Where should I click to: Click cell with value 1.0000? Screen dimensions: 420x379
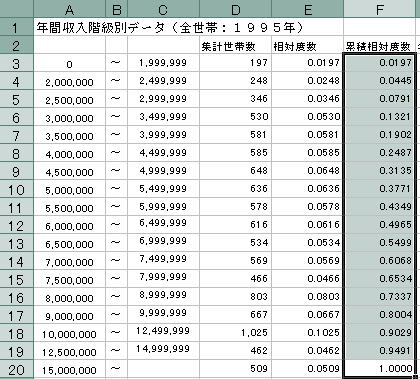click(380, 369)
